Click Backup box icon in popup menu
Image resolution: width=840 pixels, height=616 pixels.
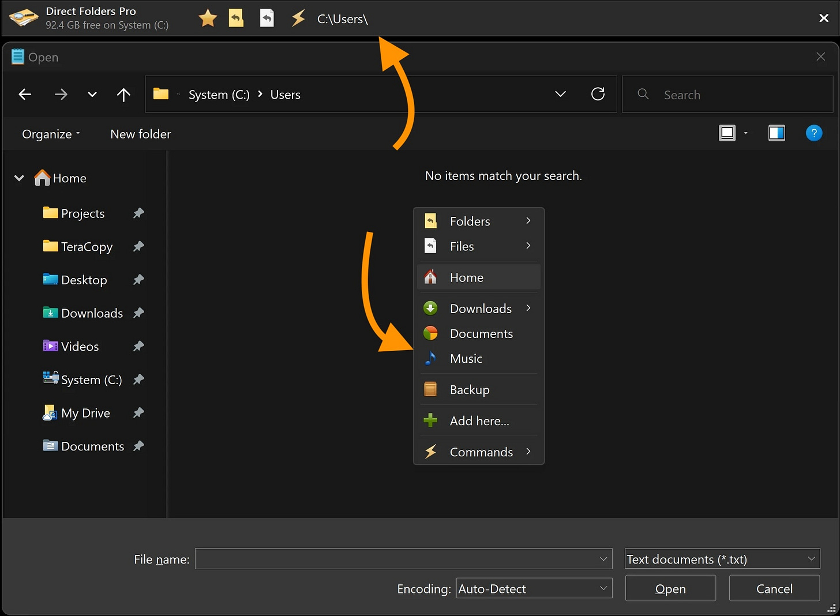pos(430,389)
